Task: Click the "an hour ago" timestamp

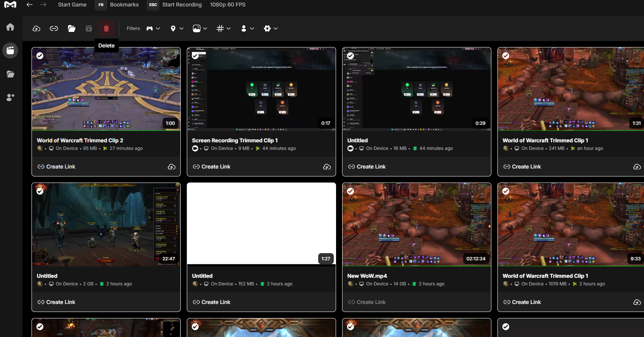Action: (x=590, y=148)
